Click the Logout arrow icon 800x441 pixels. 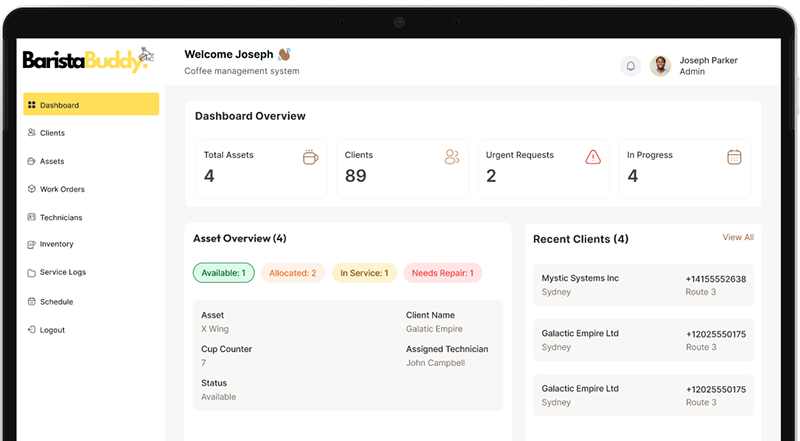(x=32, y=330)
